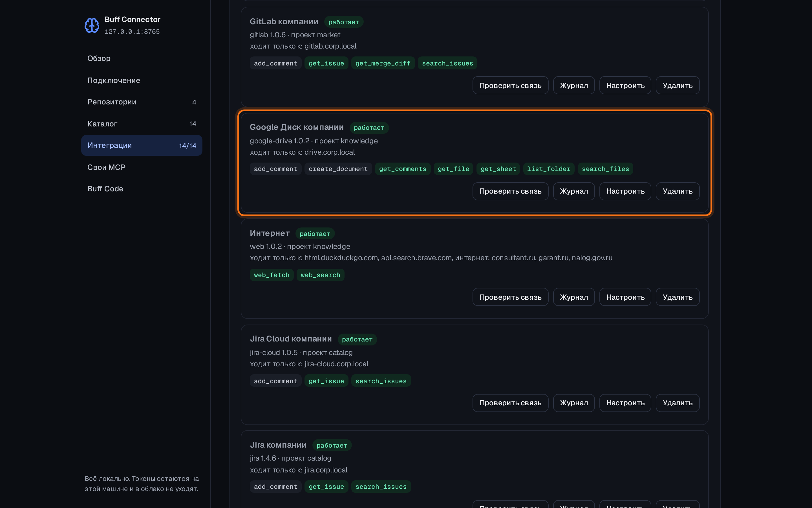
Task: Open Журнал for GitLab компании
Action: (574, 85)
